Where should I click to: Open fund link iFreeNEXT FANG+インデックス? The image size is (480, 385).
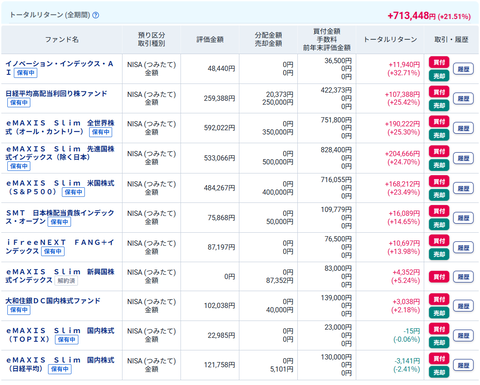(60, 247)
